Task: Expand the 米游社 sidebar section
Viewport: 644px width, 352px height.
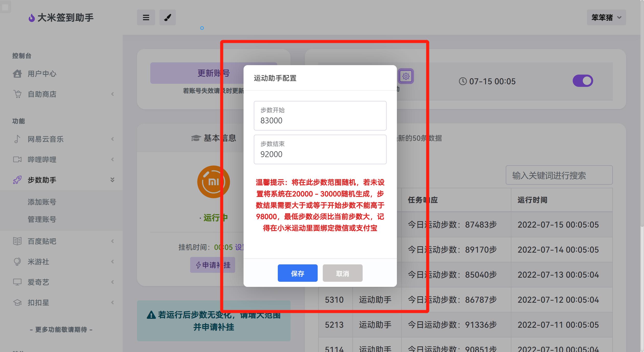Action: pos(112,262)
